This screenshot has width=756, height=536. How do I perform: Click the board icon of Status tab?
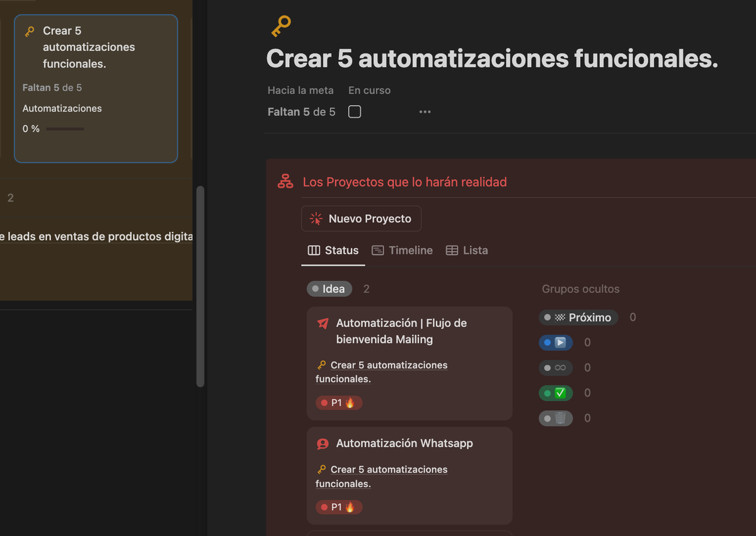[x=314, y=251]
